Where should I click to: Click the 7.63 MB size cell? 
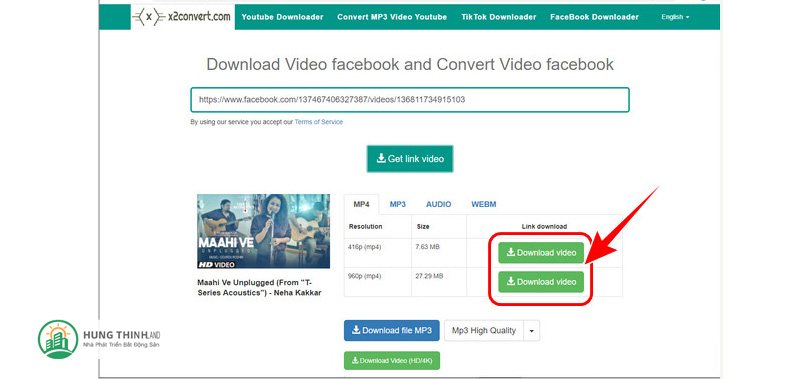point(439,253)
